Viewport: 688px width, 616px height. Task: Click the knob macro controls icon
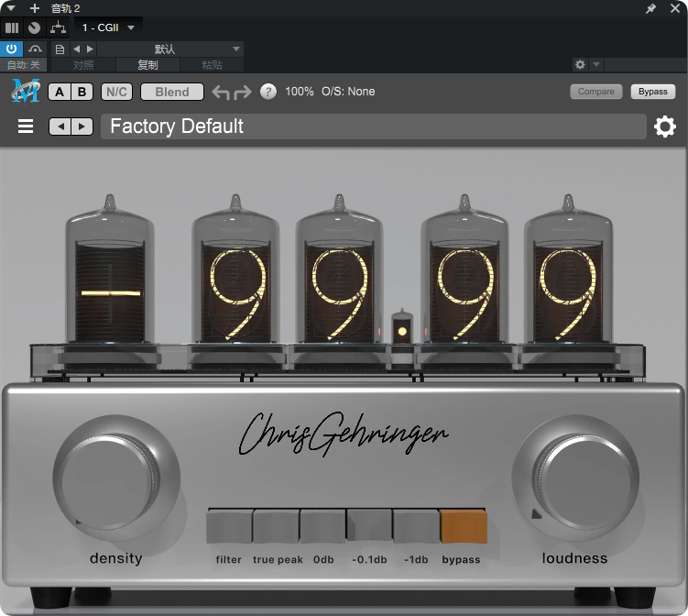pos(34,28)
